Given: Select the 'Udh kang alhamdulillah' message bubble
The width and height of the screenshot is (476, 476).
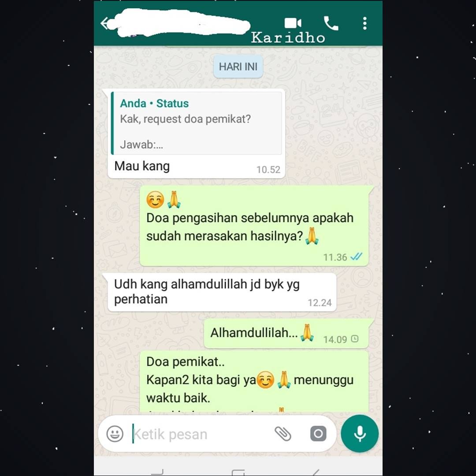Looking at the screenshot, I should (222, 292).
